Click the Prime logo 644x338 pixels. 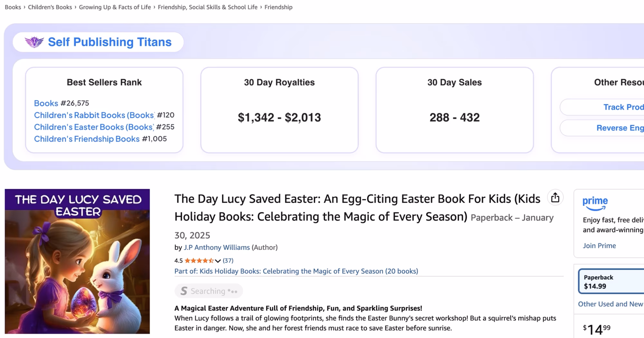pyautogui.click(x=595, y=203)
